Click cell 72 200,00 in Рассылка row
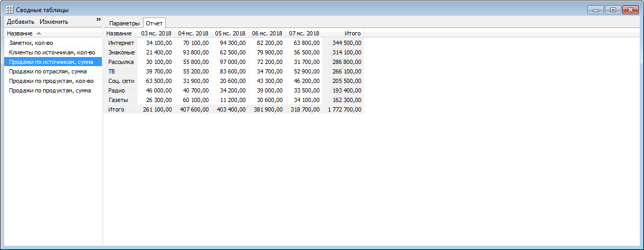The width and height of the screenshot is (644, 250). [x=267, y=62]
